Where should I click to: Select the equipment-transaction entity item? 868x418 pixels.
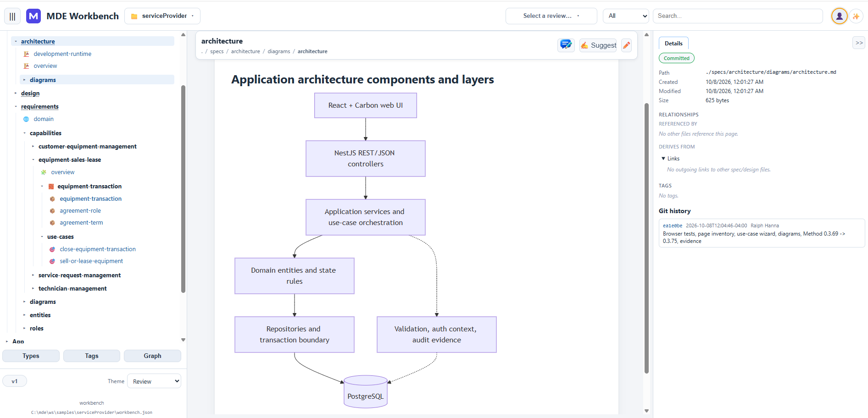(90, 198)
